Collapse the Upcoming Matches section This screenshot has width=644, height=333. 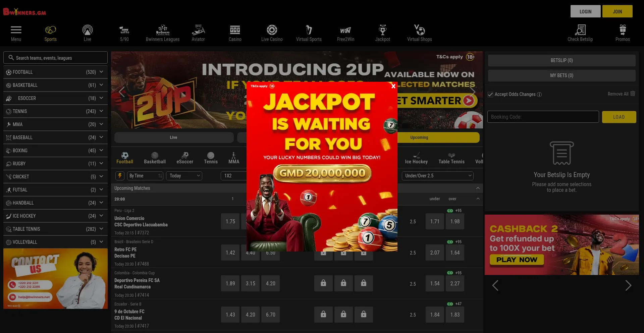478,188
